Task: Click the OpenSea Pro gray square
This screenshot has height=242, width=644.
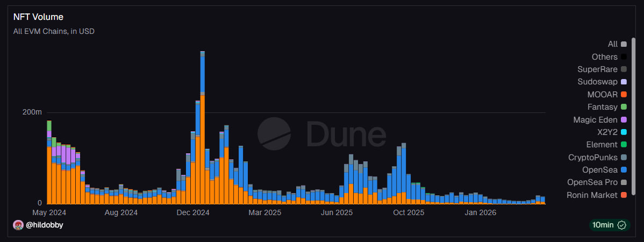Action: (x=624, y=182)
